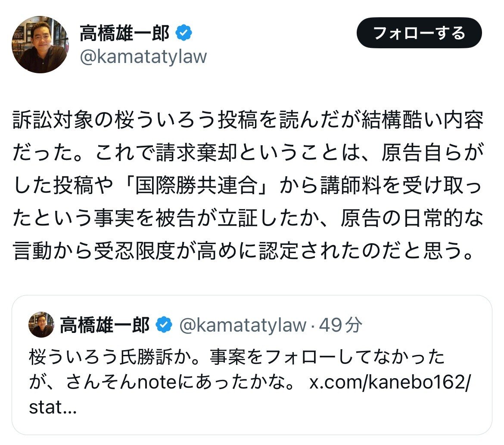Open the main author's profile avatar

click(x=40, y=44)
